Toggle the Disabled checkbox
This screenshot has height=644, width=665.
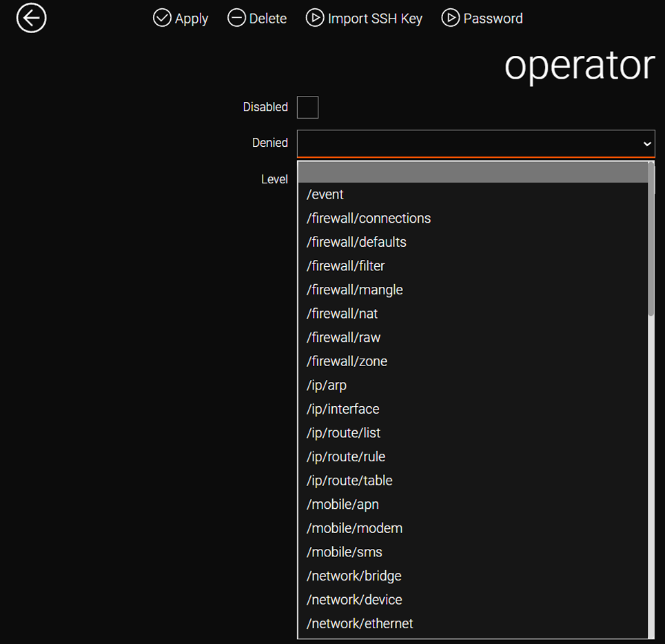coord(307,108)
